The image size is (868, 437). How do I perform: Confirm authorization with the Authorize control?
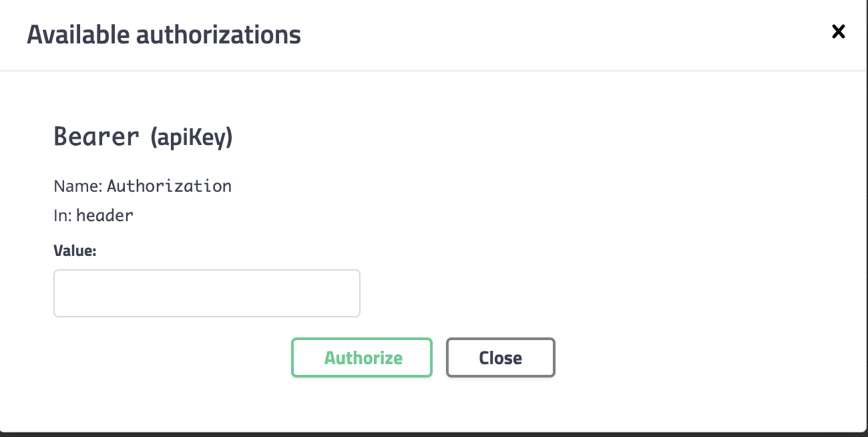[x=362, y=357]
